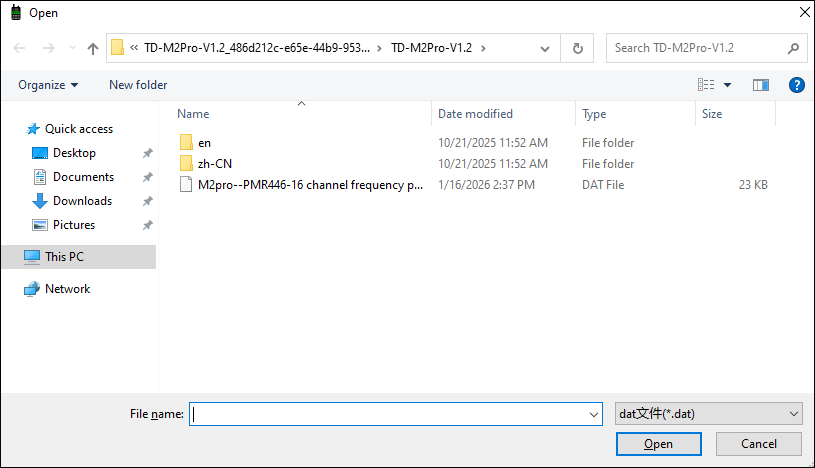Select the zh-CN folder
Viewport: 815px width, 468px height.
coord(215,164)
